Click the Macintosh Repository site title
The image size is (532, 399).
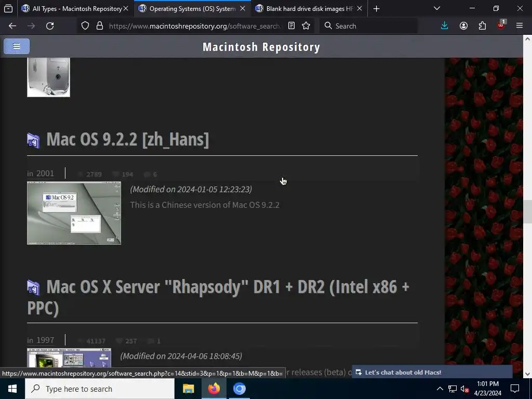pos(261,47)
